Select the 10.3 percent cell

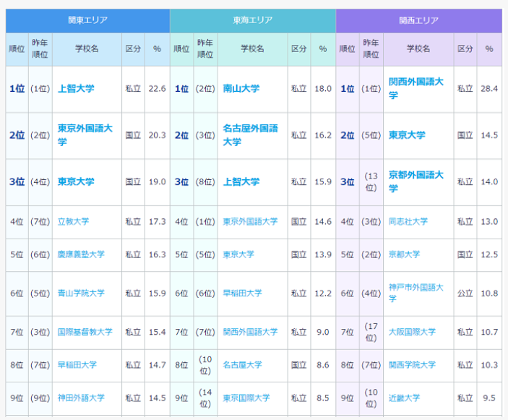pos(489,365)
